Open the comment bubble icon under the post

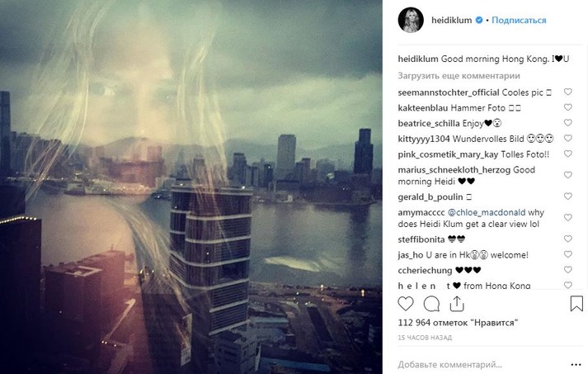[x=431, y=304]
